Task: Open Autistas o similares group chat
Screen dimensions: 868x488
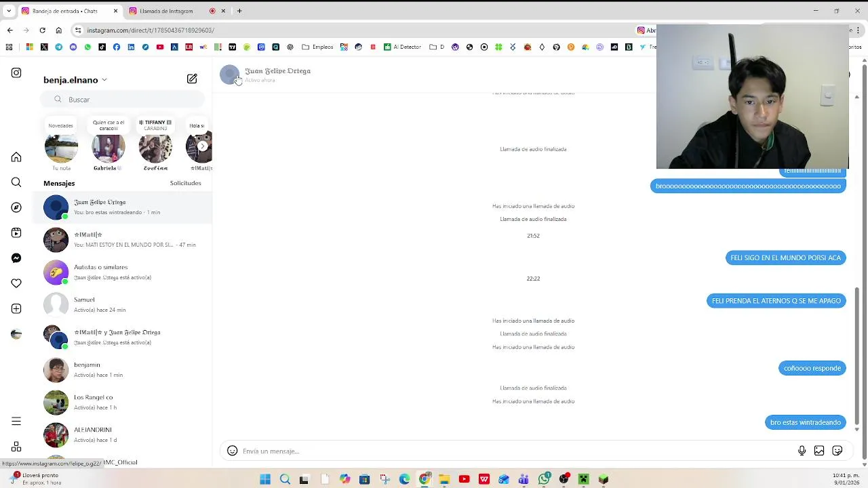Action: coord(123,272)
